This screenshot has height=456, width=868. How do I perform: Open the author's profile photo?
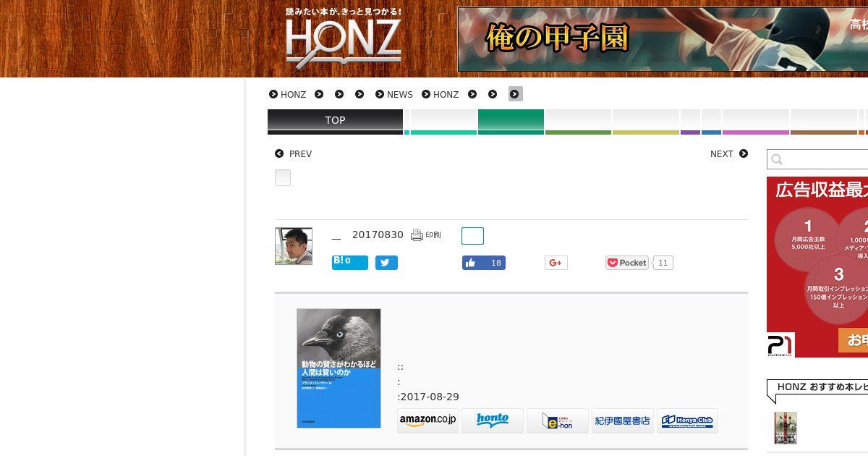coord(294,246)
